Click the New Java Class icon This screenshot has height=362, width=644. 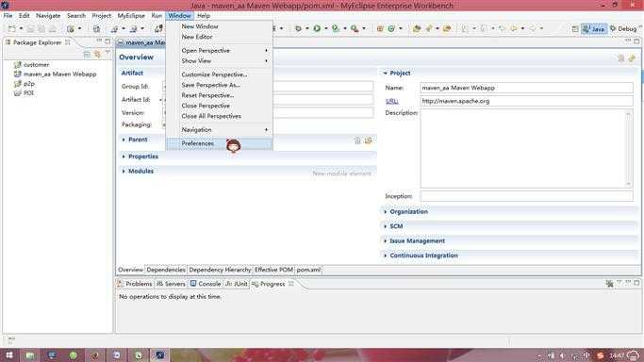coord(391,28)
